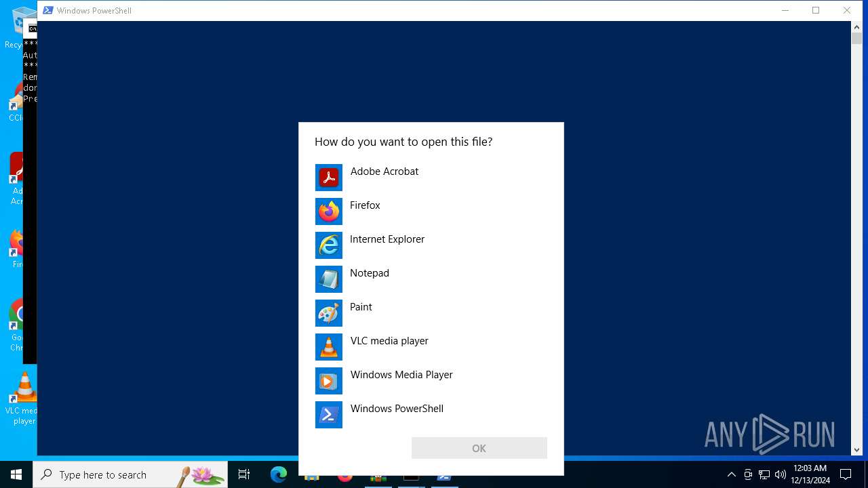Click the 'Windows PowerShell' label in the list
The width and height of the screenshot is (868, 488).
397,409
